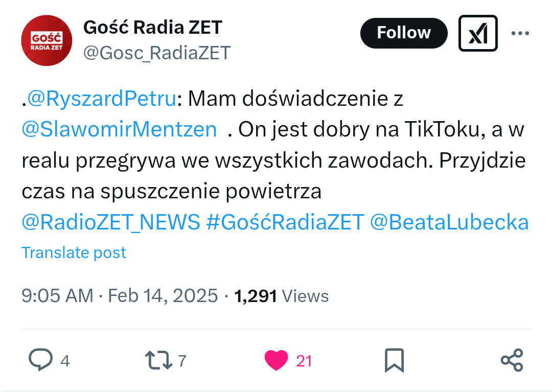Toggle the pink heart like icon
The width and height of the screenshot is (552, 392).
277,360
